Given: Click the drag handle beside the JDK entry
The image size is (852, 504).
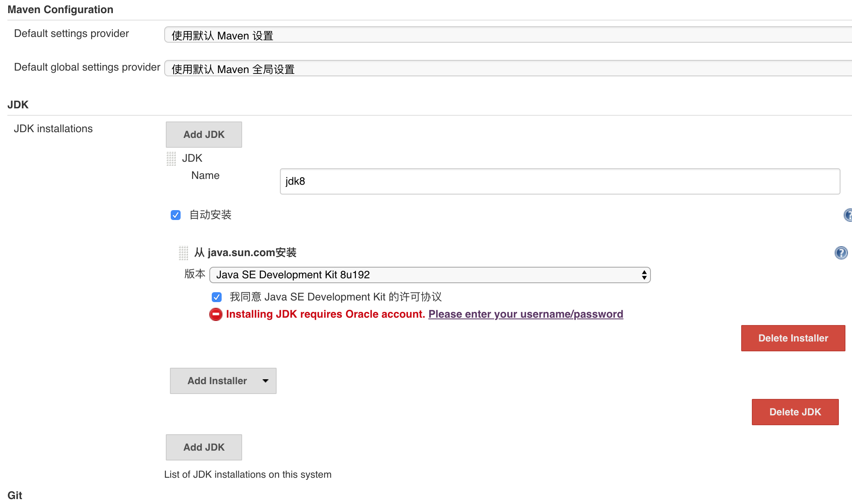Looking at the screenshot, I should click(171, 158).
